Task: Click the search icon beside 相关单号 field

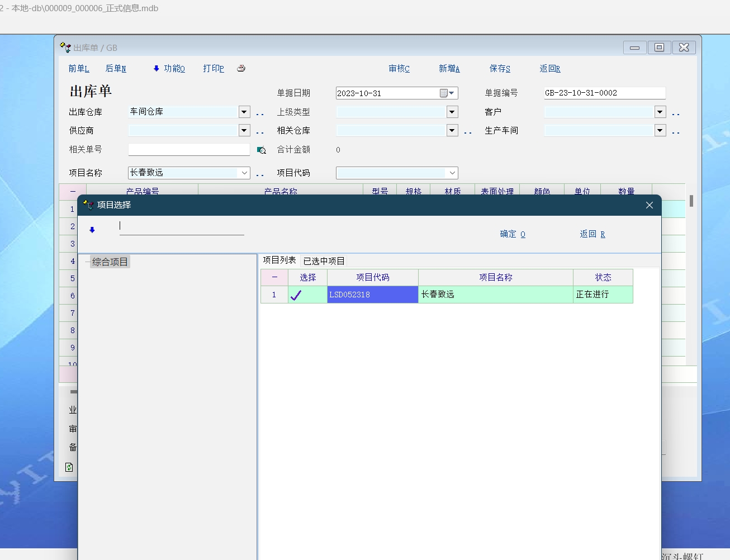Action: pyautogui.click(x=261, y=150)
